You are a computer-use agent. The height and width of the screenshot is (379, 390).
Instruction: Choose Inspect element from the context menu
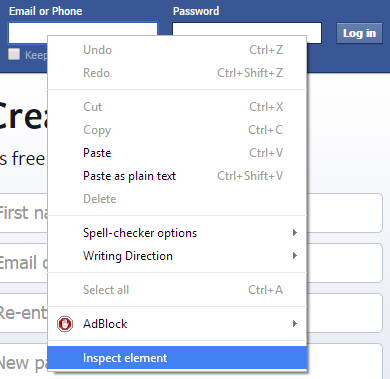click(177, 358)
